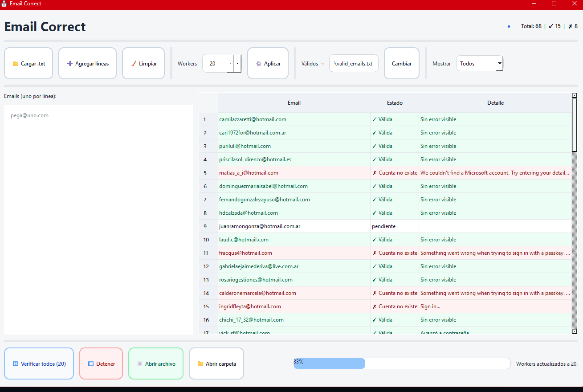Click the Email column header
583x392 pixels.
point(294,103)
